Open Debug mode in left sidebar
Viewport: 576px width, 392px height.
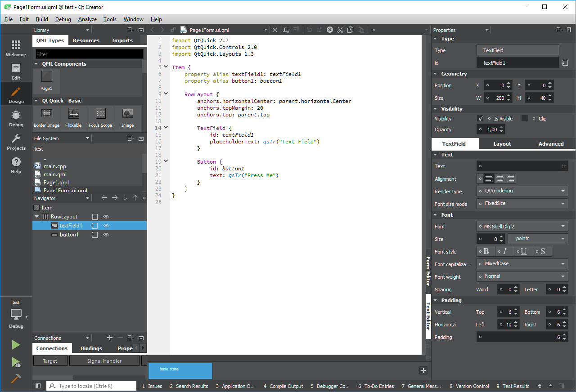[16, 118]
